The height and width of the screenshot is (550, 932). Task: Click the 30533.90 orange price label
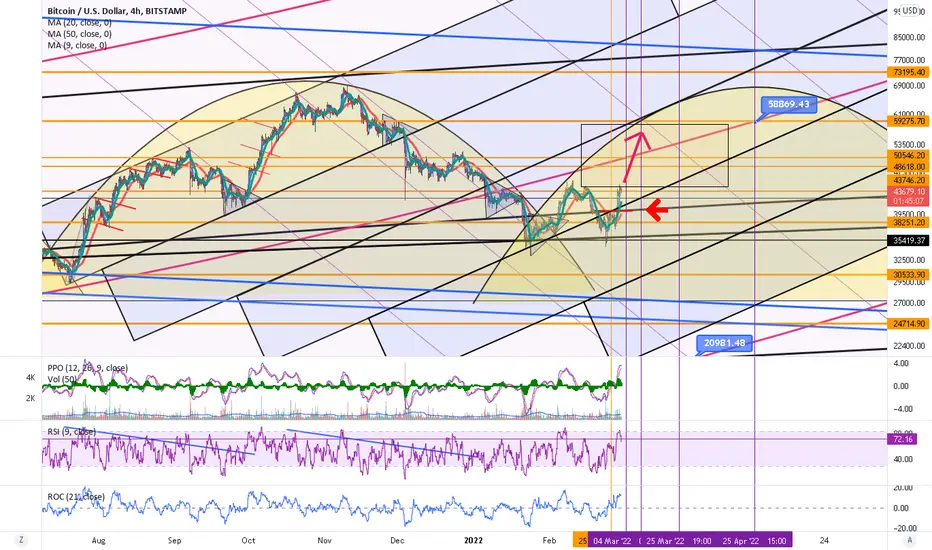pyautogui.click(x=909, y=275)
